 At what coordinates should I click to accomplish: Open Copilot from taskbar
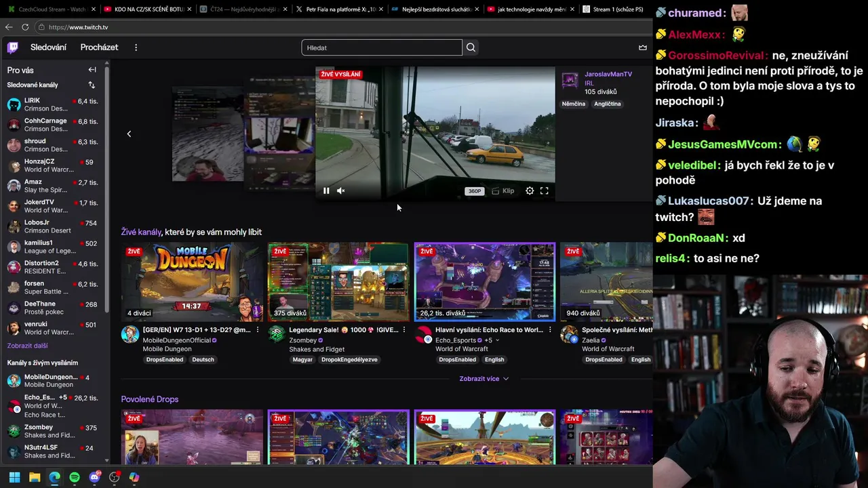(134, 477)
